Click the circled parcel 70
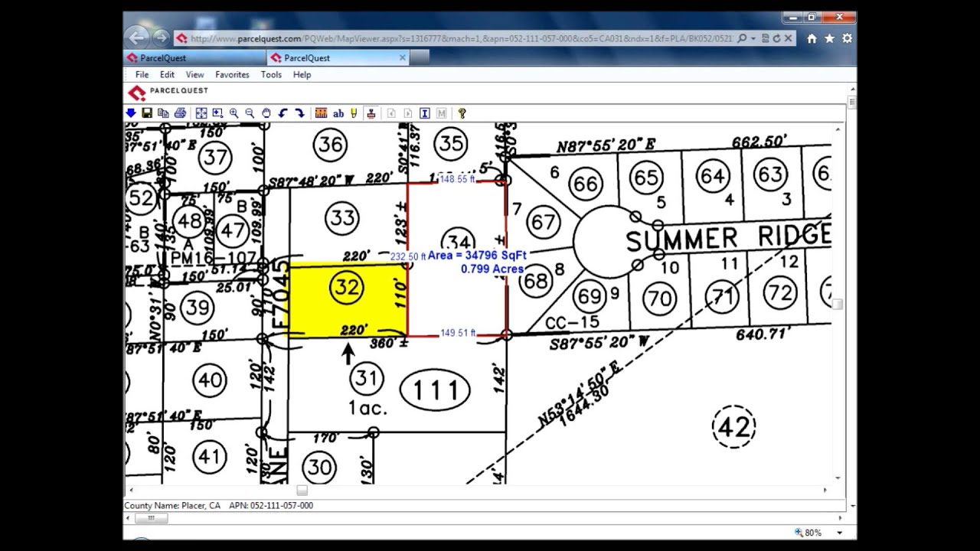 point(661,298)
